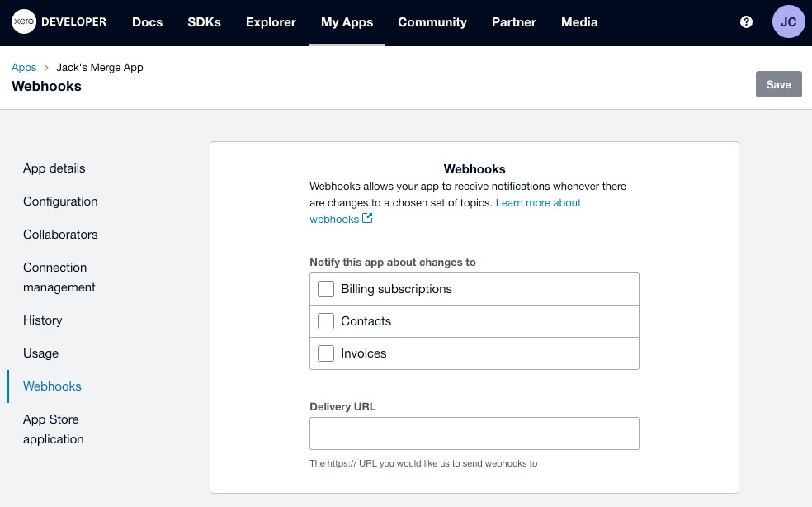The width and height of the screenshot is (812, 507).
Task: Open Explorer in the top navigation
Action: 271,22
